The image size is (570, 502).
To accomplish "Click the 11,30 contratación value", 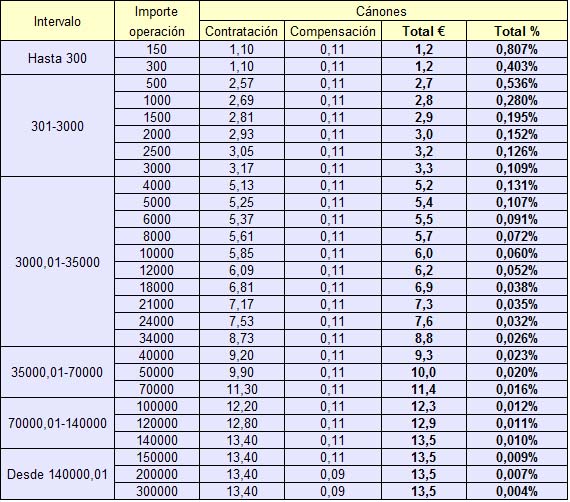I will [241, 389].
